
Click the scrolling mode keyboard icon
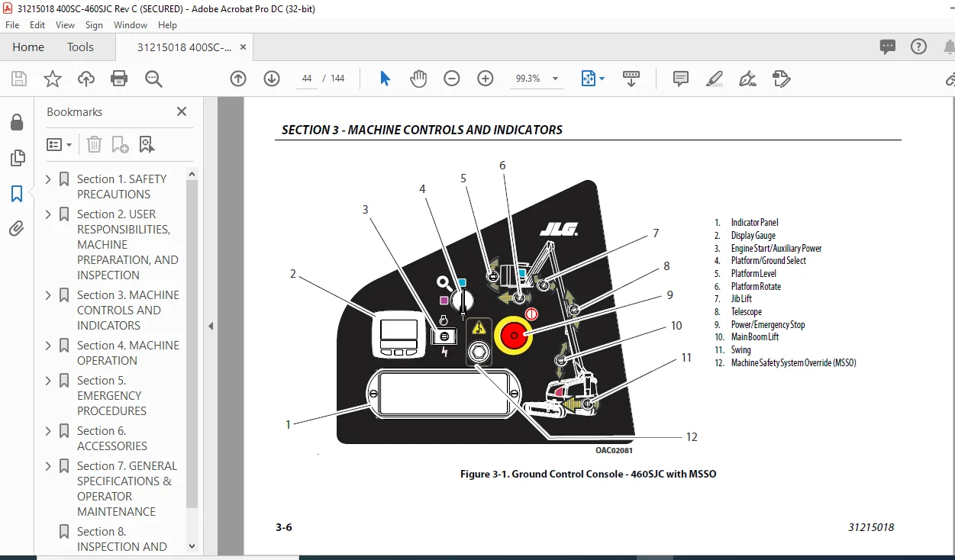631,79
